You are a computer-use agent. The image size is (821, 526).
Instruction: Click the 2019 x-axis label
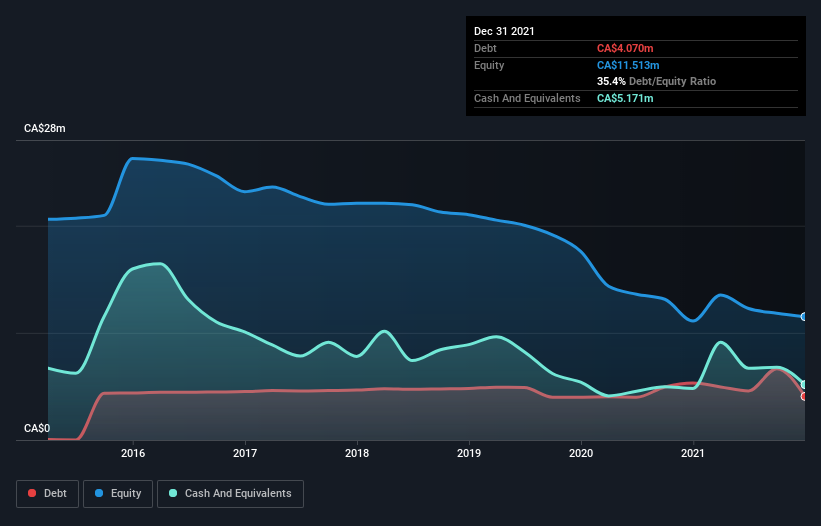click(x=469, y=453)
